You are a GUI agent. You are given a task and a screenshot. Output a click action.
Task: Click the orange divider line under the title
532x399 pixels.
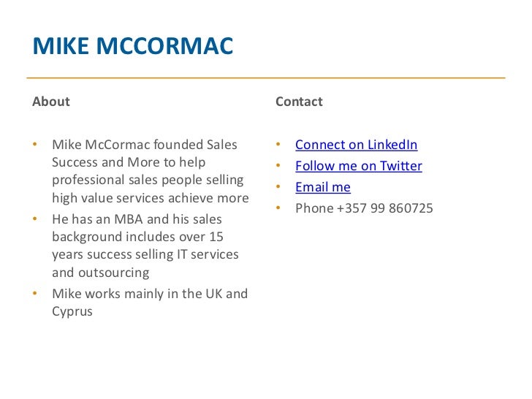[x=266, y=78]
